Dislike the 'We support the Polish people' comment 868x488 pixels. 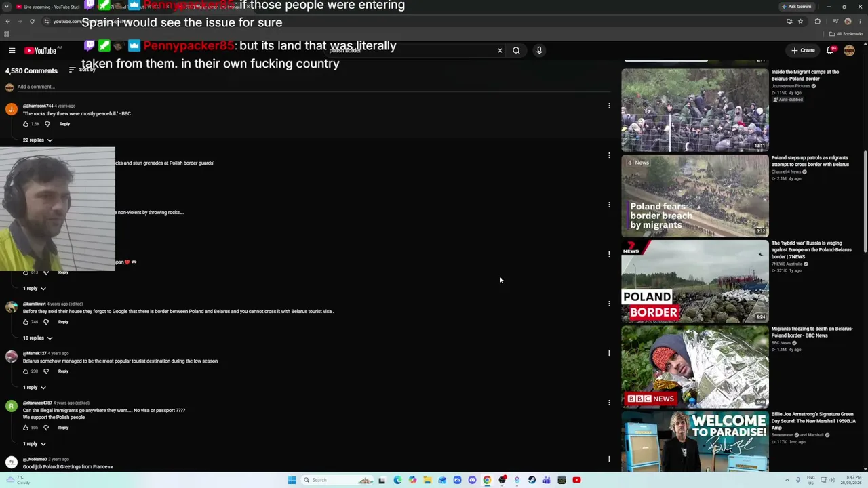pyautogui.click(x=46, y=428)
